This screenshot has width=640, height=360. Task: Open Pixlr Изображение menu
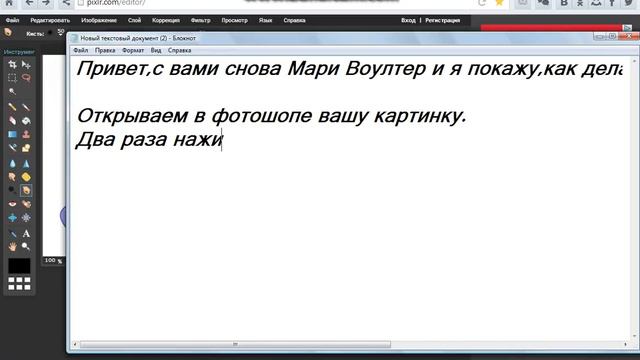[99, 20]
